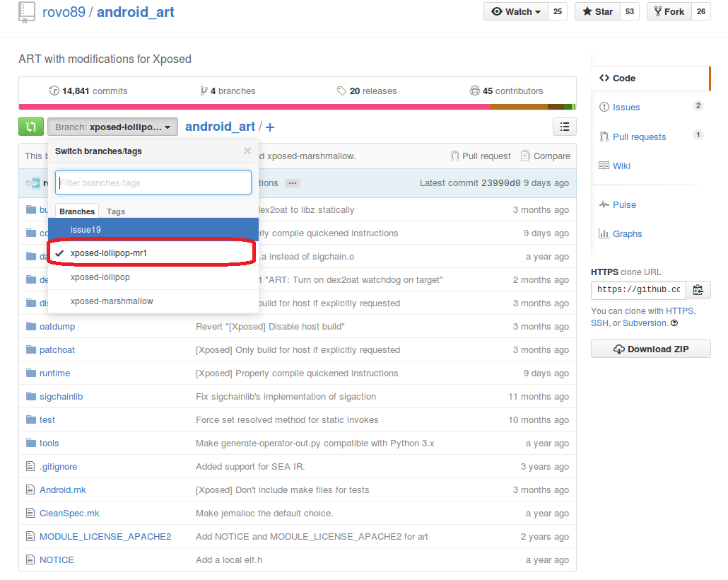Select the xposed-marshmallow branch

(x=153, y=301)
